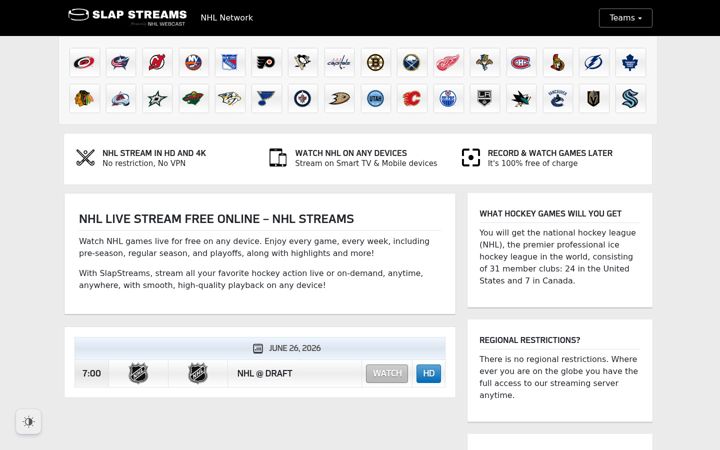720x450 pixels.
Task: Open the Toronto Maple Leafs logo
Action: tap(630, 62)
